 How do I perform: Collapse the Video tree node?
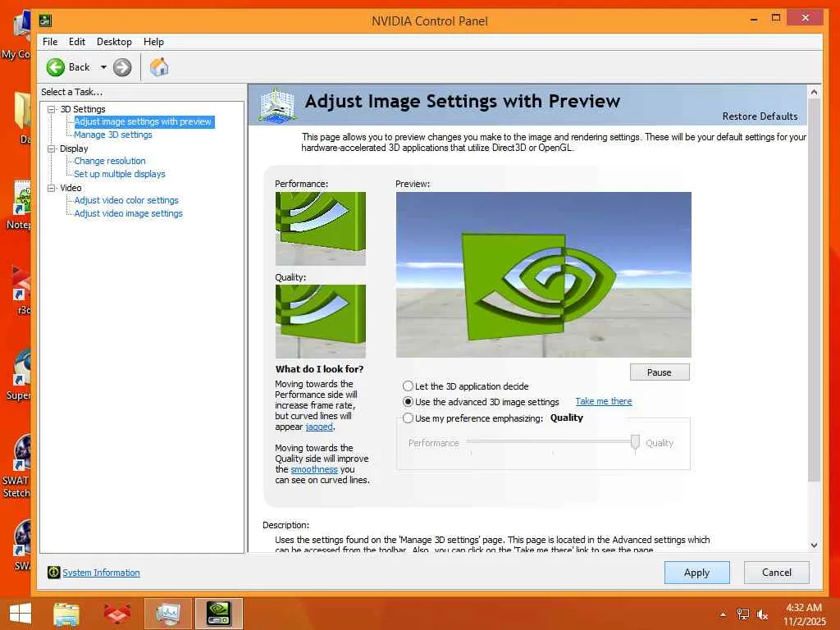(52, 188)
